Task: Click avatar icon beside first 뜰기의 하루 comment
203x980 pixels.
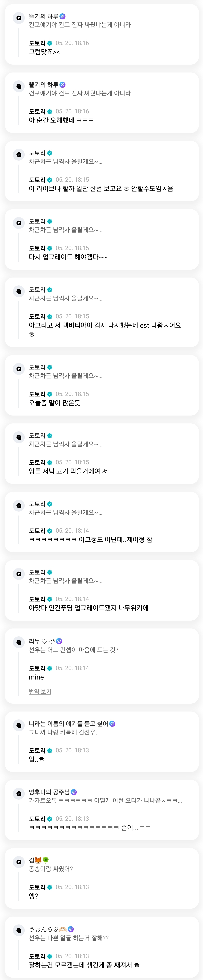Action: 19,18
